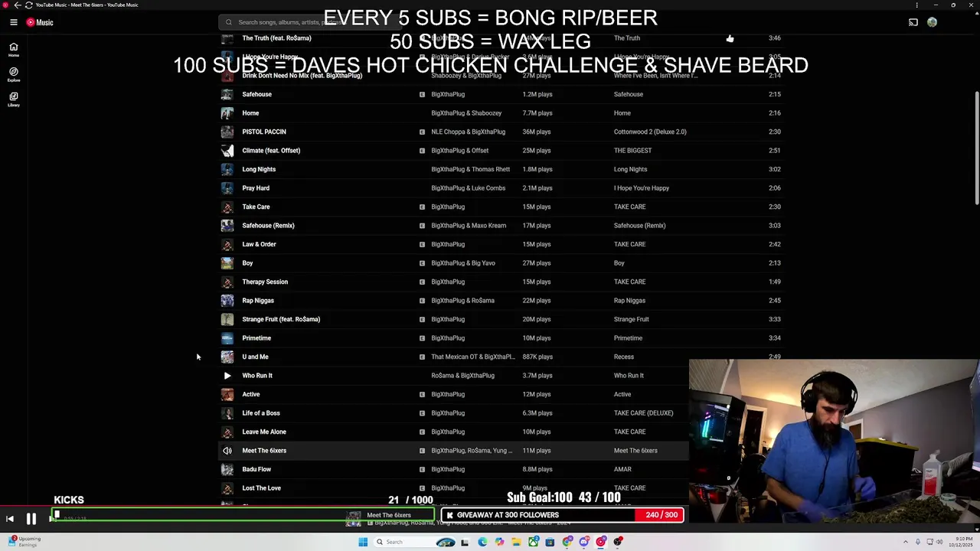Play the song Home
Viewport: 980px width, 551px height.
point(250,112)
